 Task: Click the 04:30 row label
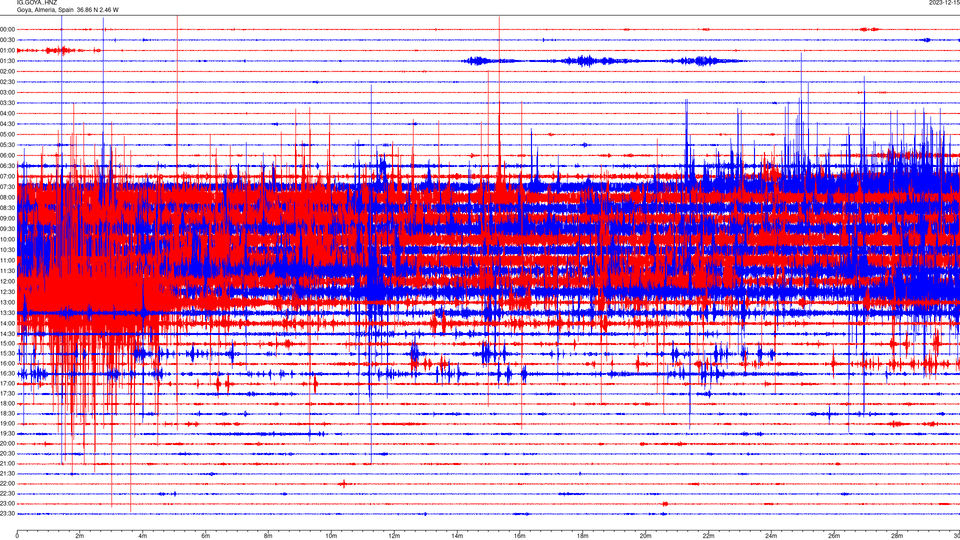pyautogui.click(x=8, y=124)
